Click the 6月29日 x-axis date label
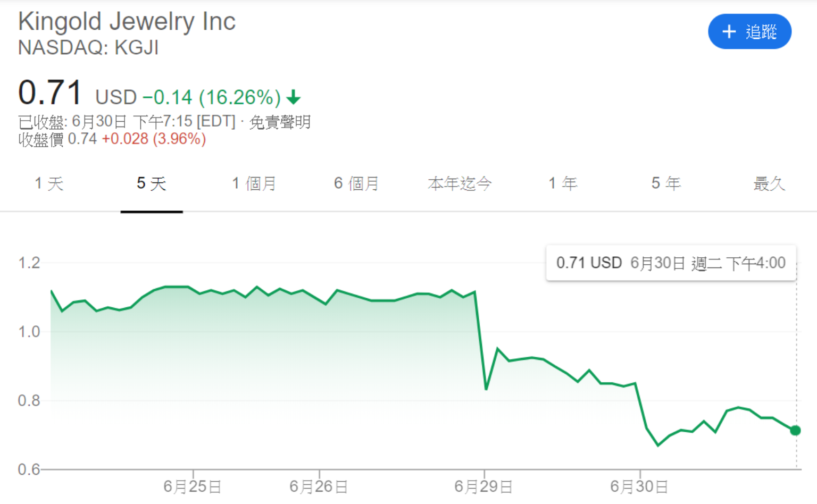The width and height of the screenshot is (817, 504). [483, 486]
